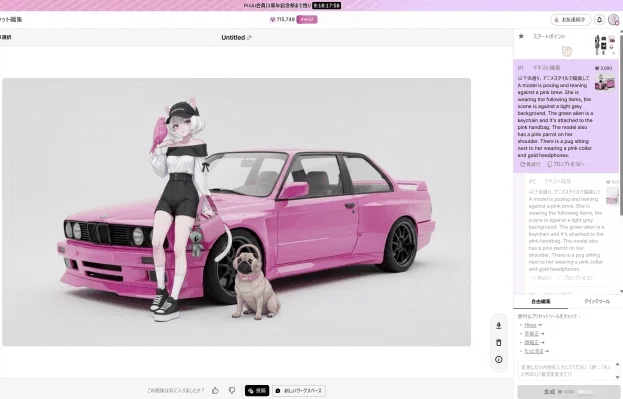The image size is (623, 399).
Task: Click the main generated car image
Action: tap(236, 212)
